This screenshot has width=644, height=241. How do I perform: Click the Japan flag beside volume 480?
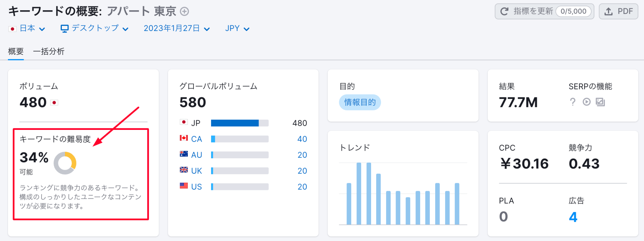pos(54,102)
